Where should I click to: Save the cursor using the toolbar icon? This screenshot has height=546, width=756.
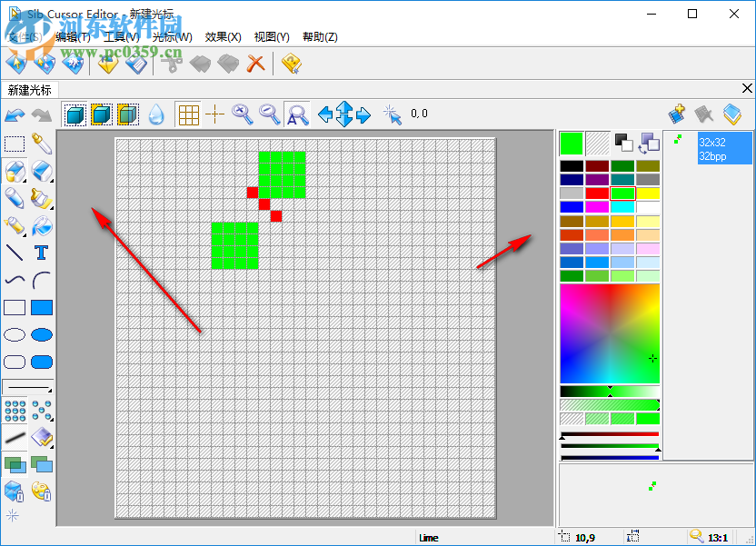tap(136, 64)
